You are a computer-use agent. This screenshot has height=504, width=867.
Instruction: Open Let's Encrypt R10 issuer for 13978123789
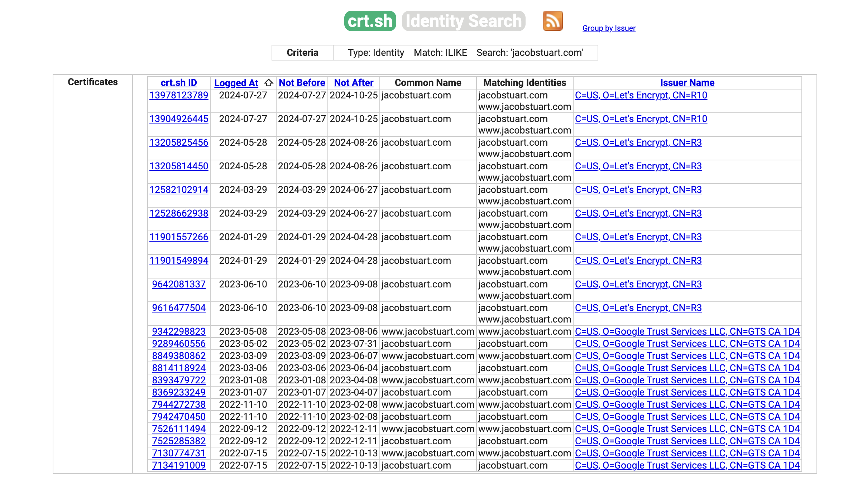click(x=641, y=95)
